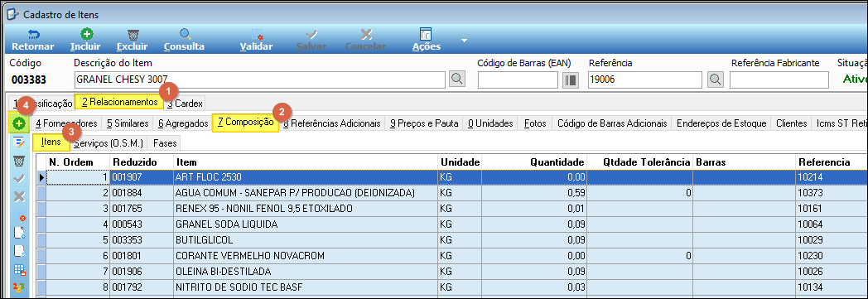Open the Ações toolbar menu
868x299 pixels.
(427, 40)
